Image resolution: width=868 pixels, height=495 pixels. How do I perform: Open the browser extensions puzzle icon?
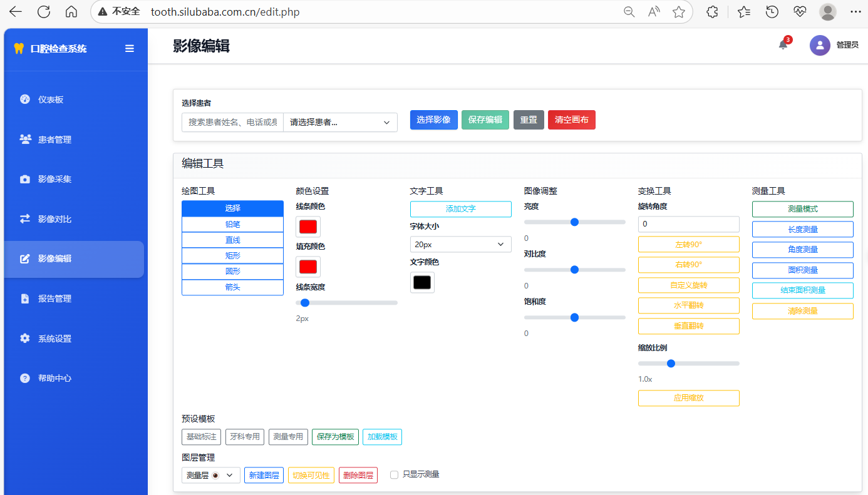(x=712, y=11)
